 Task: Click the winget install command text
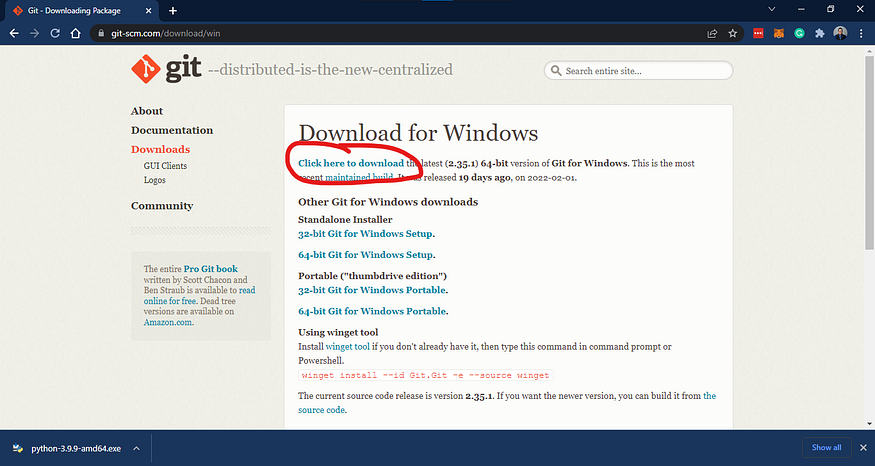point(426,375)
